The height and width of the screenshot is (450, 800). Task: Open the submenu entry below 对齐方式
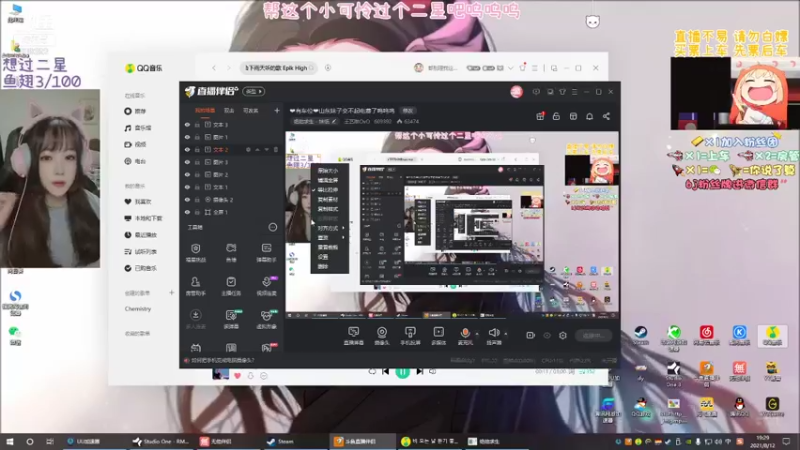click(x=330, y=238)
